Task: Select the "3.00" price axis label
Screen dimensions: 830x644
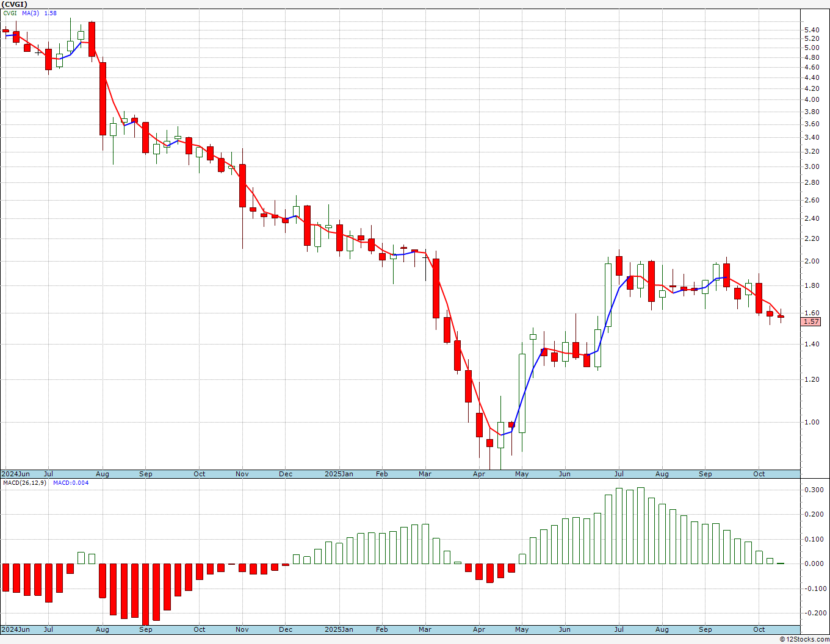Action: pos(812,166)
